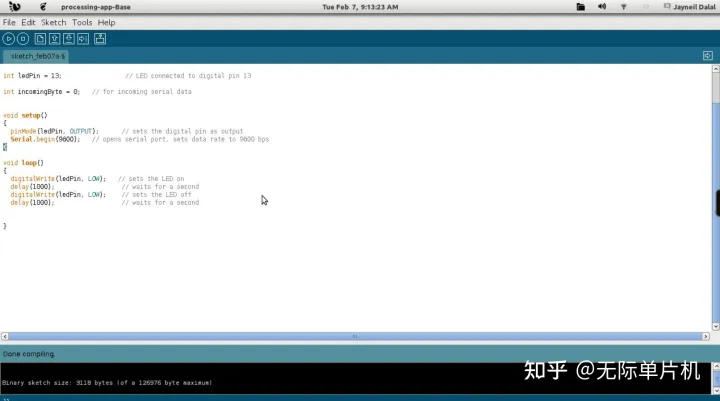720x401 pixels.
Task: Click the horizontal scroll left arrow
Action: pyautogui.click(x=5, y=337)
